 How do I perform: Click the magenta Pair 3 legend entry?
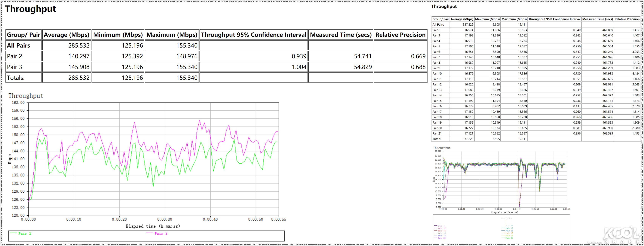tap(161, 234)
